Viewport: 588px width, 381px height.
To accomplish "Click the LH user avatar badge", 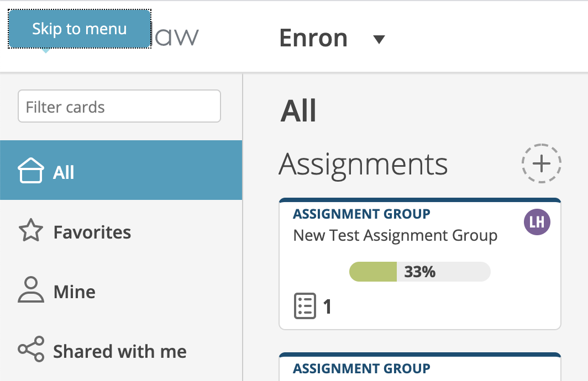I will [537, 222].
